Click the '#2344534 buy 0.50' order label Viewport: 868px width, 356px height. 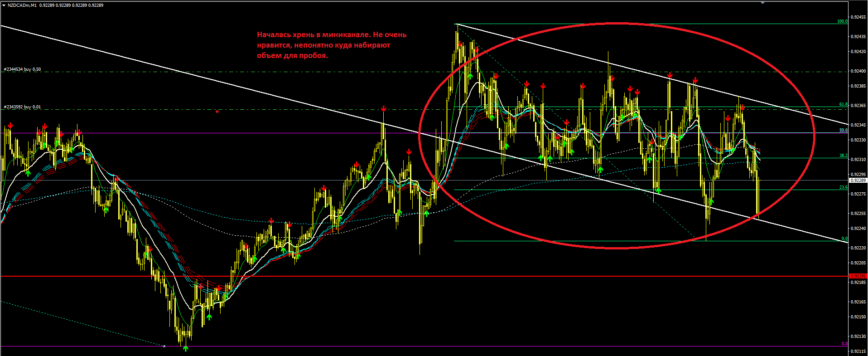tap(22, 69)
